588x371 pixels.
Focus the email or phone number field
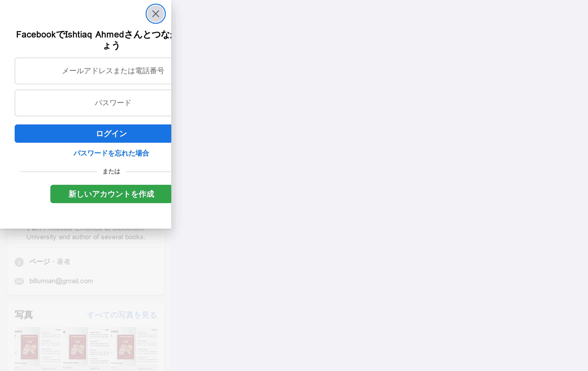(x=93, y=71)
